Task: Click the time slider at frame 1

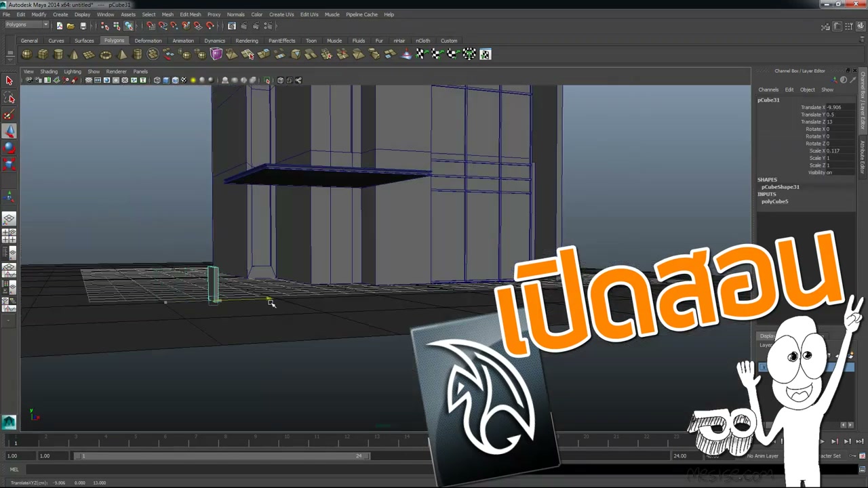Action: [16, 441]
